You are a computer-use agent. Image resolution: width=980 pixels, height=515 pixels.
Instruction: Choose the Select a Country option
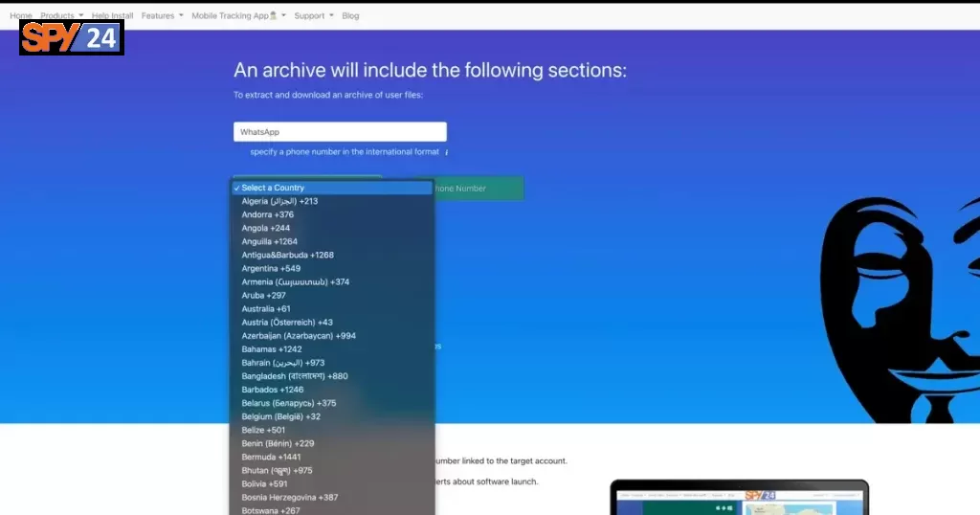pyautogui.click(x=332, y=188)
